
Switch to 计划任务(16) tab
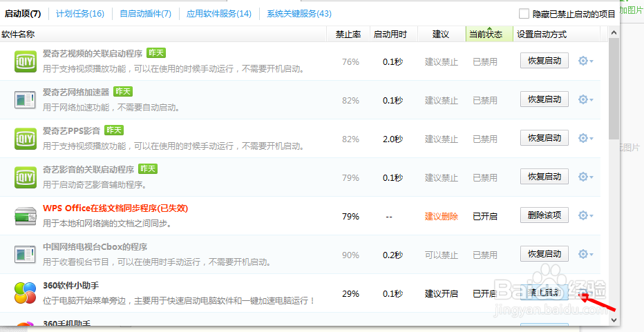pos(80,14)
